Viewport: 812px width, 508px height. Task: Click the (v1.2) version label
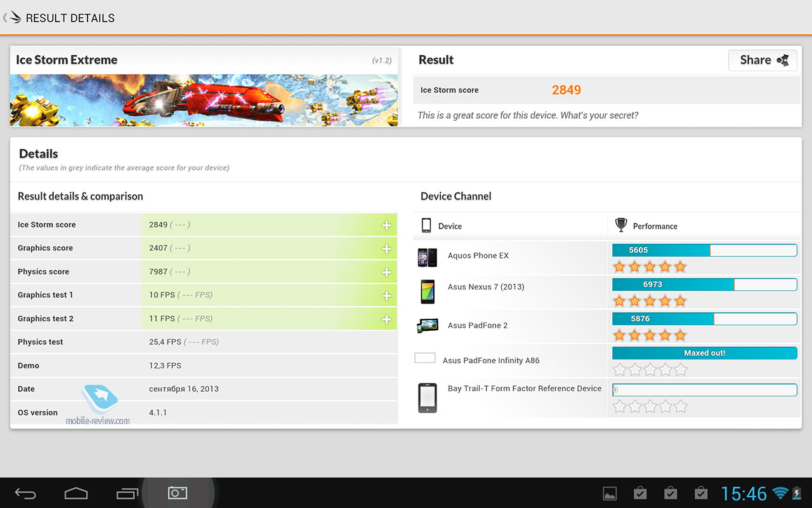382,61
